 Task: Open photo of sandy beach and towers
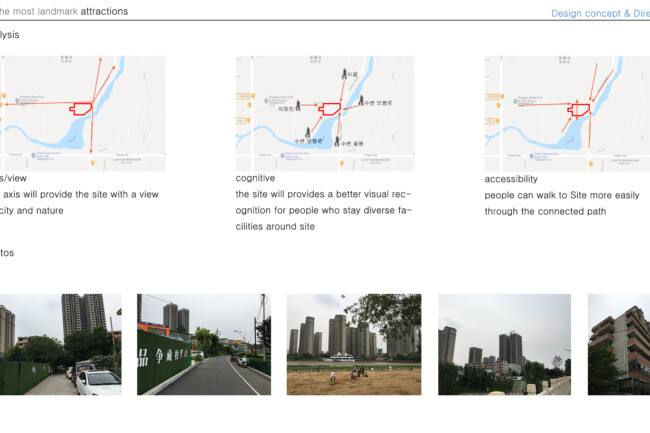tap(354, 344)
